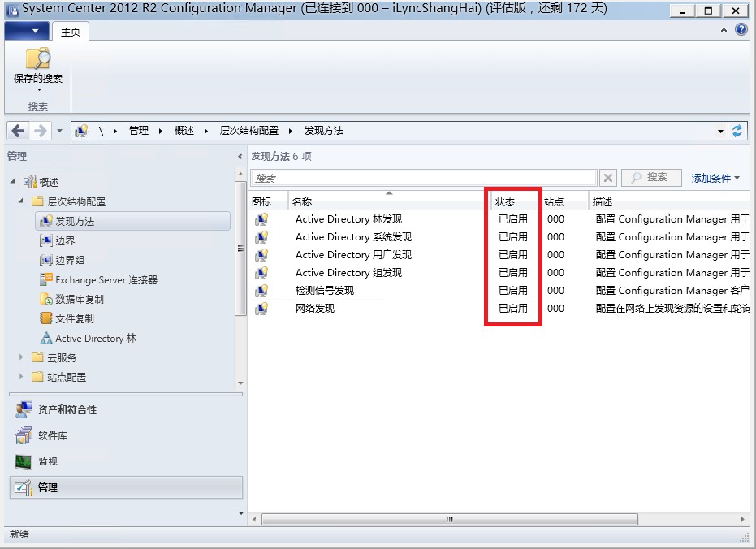Open navigation history dropdown arrow
This screenshot has height=549, width=756.
(x=59, y=131)
